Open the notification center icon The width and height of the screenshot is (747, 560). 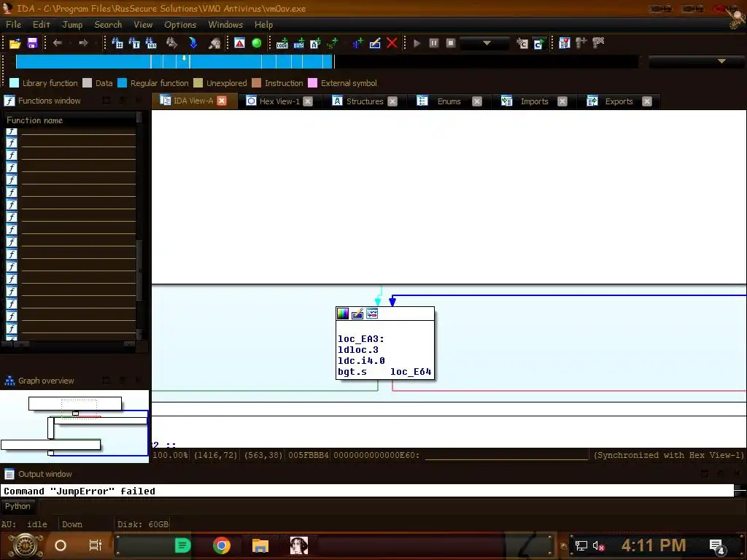point(716,545)
